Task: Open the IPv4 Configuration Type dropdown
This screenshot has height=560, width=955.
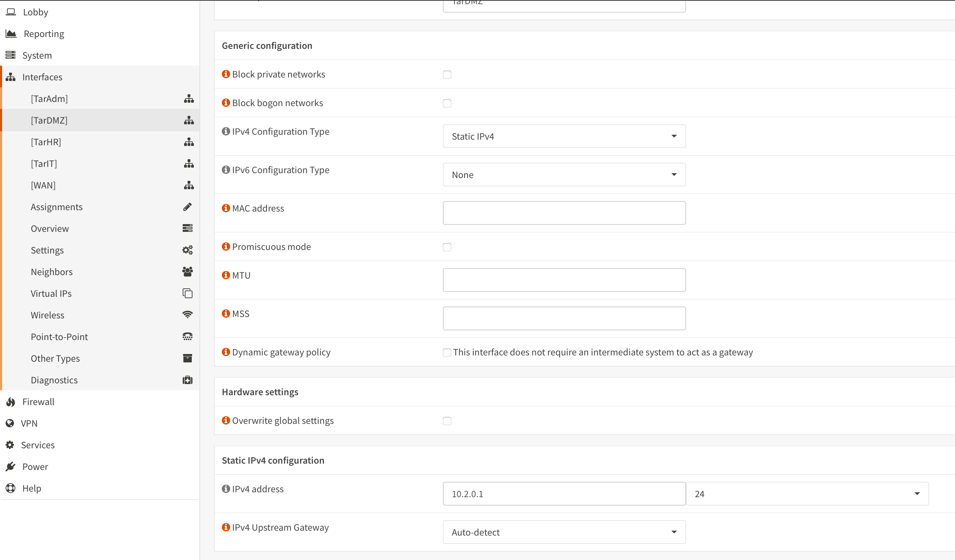Action: (563, 137)
